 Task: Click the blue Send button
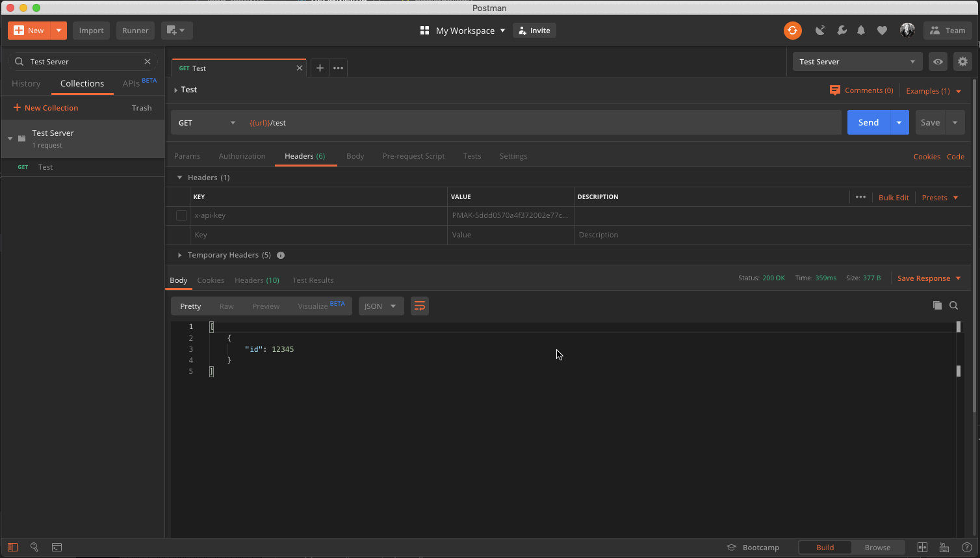click(x=868, y=122)
